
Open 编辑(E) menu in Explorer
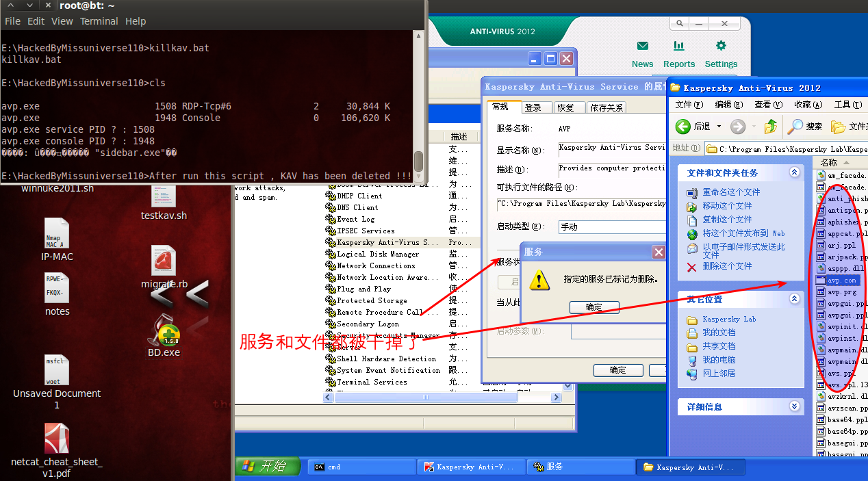[728, 105]
